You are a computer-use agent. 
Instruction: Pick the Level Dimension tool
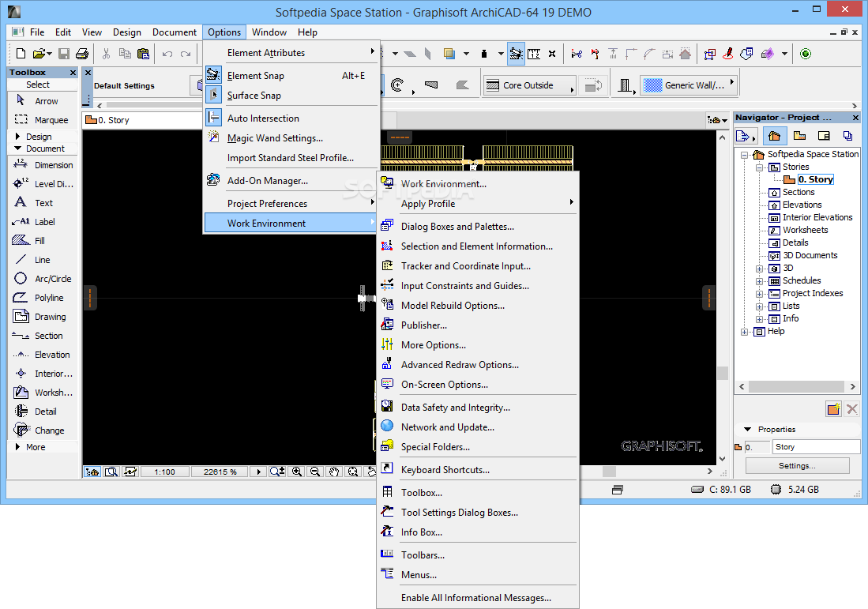(42, 184)
